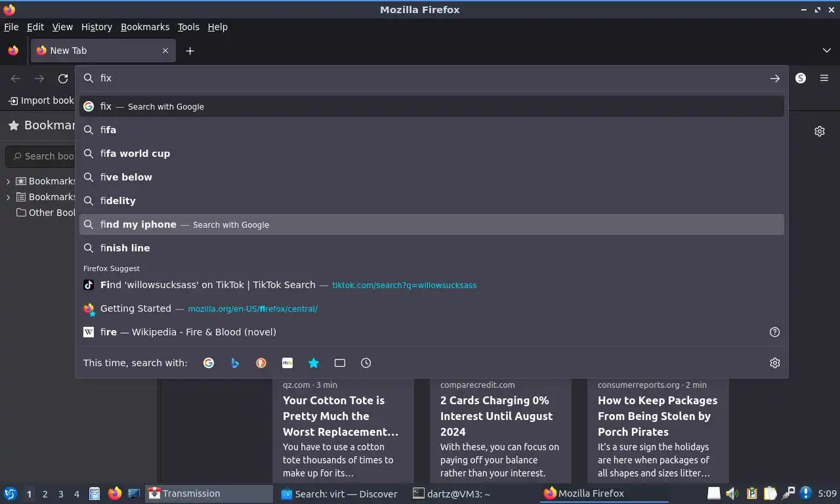Open the Getting Started mozilla.org suggestion
This screenshot has height=504, width=840.
(x=432, y=308)
